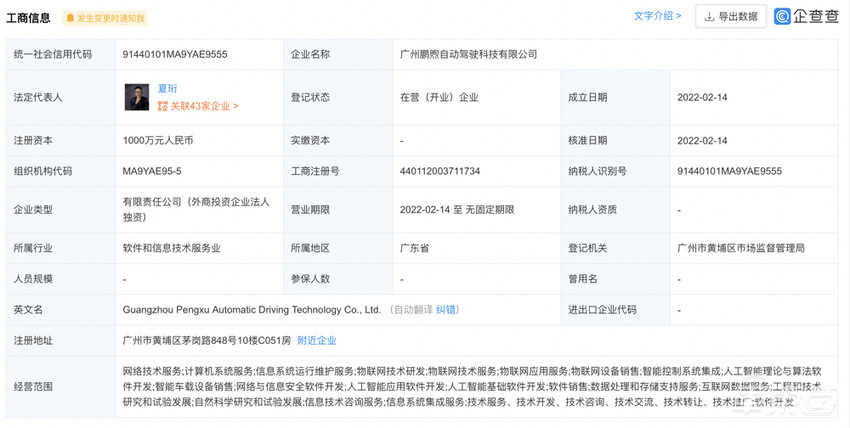Click the 企业名称 label cell
This screenshot has height=428, width=850.
338,54
